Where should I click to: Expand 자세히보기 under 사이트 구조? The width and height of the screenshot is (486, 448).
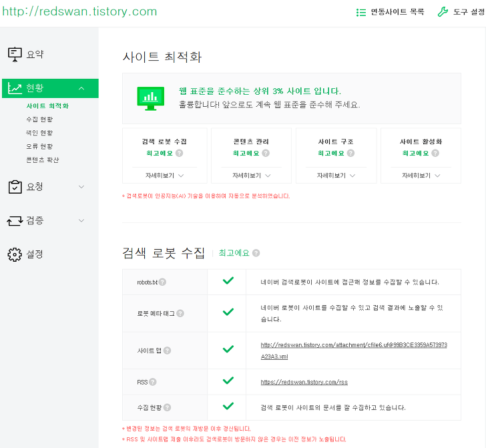pyautogui.click(x=336, y=176)
